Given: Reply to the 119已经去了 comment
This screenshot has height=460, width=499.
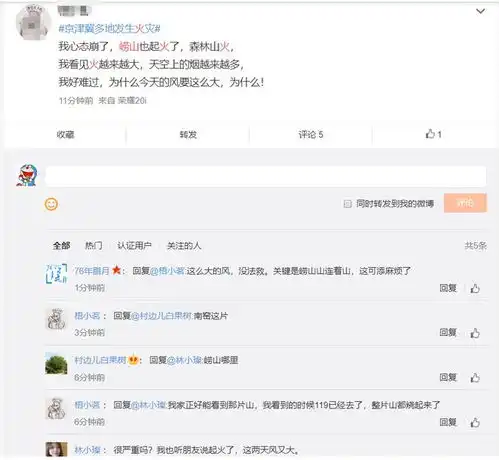Looking at the screenshot, I should (448, 422).
